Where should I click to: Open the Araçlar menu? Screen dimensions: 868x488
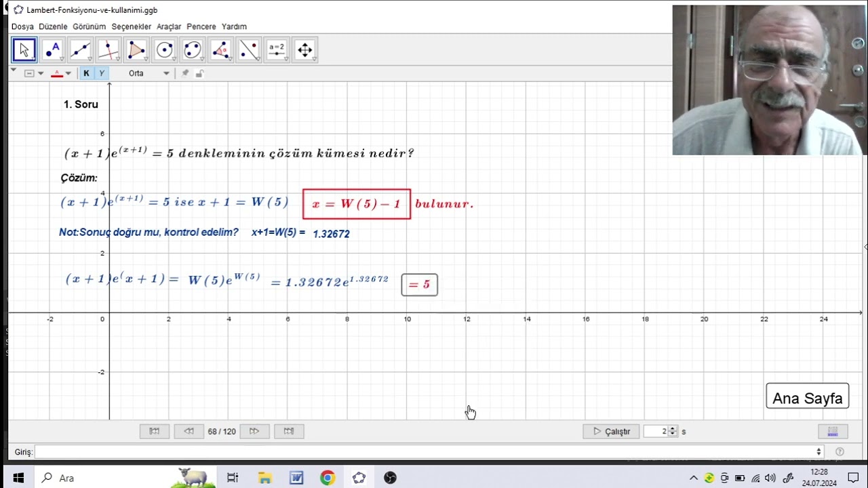[x=169, y=26]
